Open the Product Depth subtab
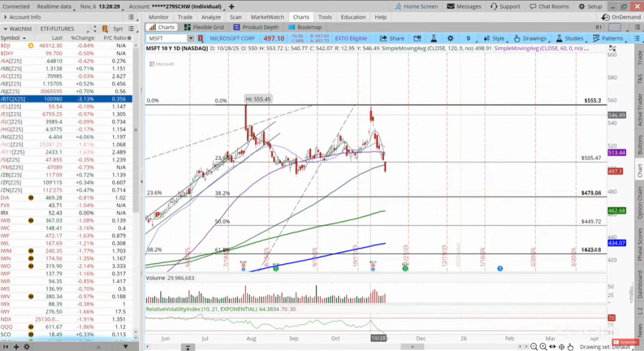 [x=256, y=27]
